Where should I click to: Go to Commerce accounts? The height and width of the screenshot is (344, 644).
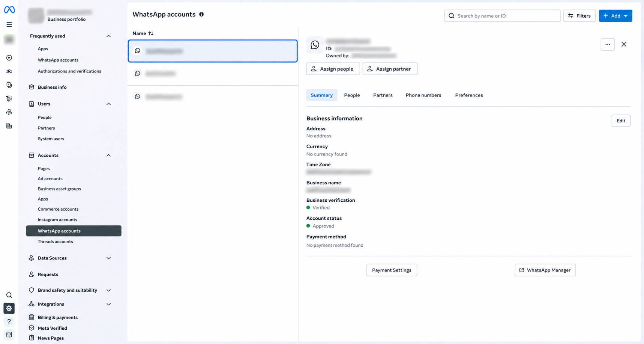click(x=58, y=209)
